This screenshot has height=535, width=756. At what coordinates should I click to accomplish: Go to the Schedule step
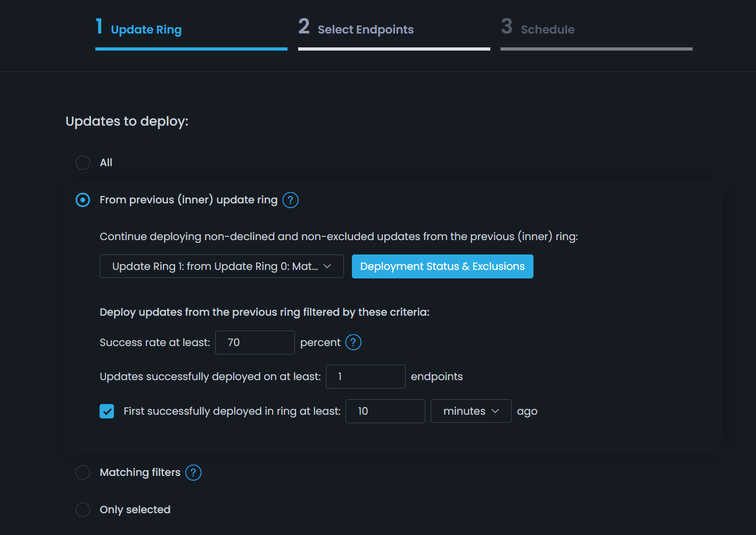(548, 29)
